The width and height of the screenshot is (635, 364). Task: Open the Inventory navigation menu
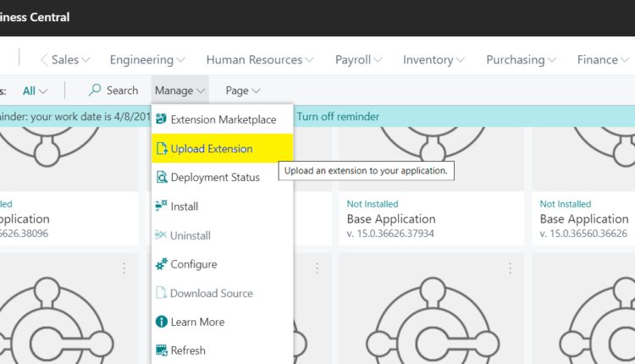click(x=434, y=60)
